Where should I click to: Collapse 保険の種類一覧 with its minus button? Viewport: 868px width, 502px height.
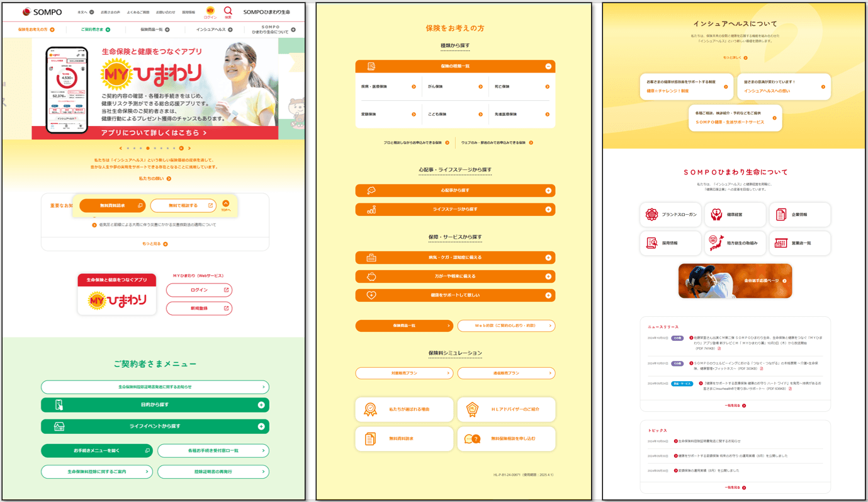[548, 66]
